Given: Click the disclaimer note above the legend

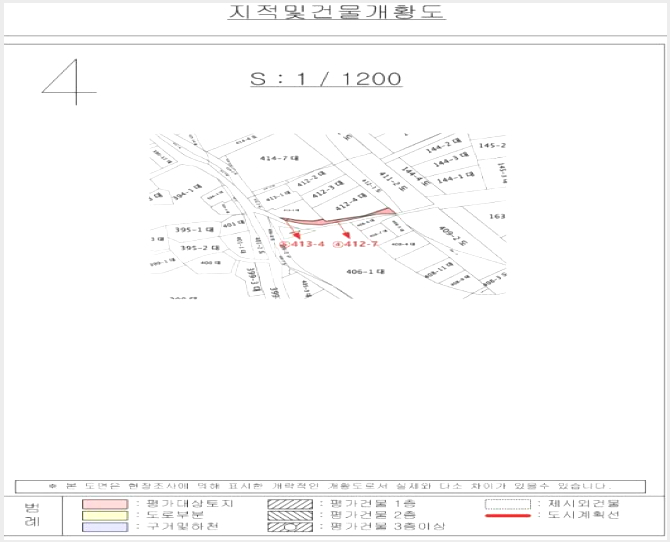Looking at the screenshot, I should pyautogui.click(x=330, y=486).
